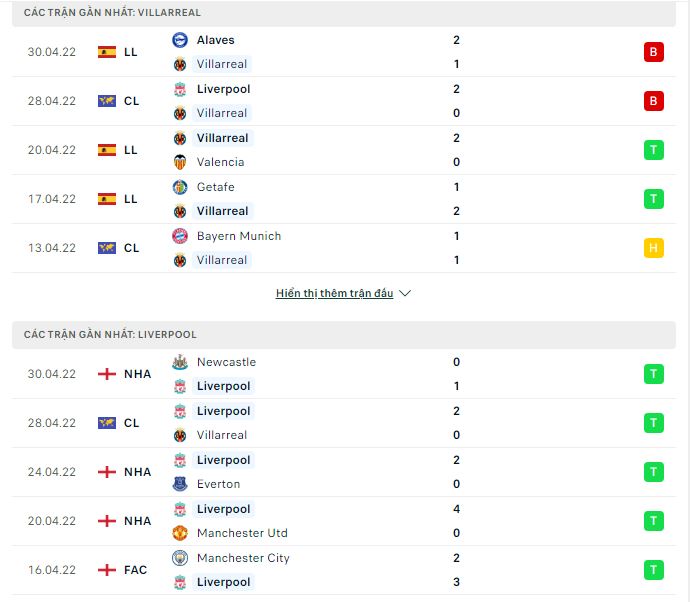Click the Alaves club crest icon
Screen dimensions: 690x602
tap(180, 40)
